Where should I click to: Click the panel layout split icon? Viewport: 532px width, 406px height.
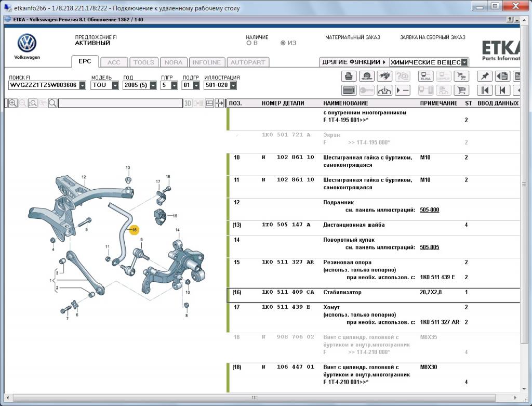(x=209, y=103)
